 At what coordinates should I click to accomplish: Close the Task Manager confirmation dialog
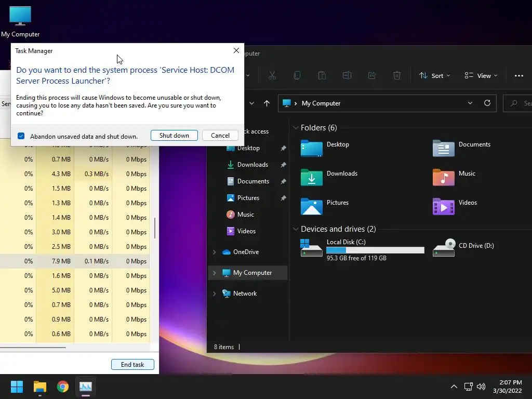tap(236, 50)
